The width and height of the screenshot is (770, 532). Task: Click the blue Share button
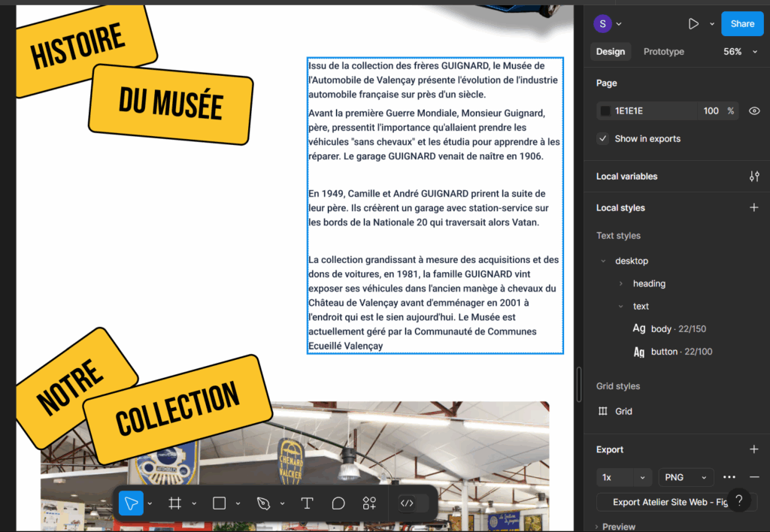click(x=741, y=24)
